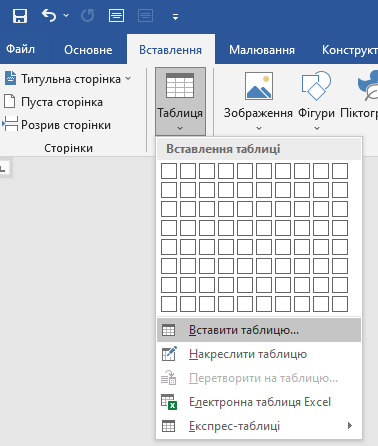This screenshot has height=446, width=378.
Task: Click the ruler tab selector L icon
Action: [x=4, y=168]
